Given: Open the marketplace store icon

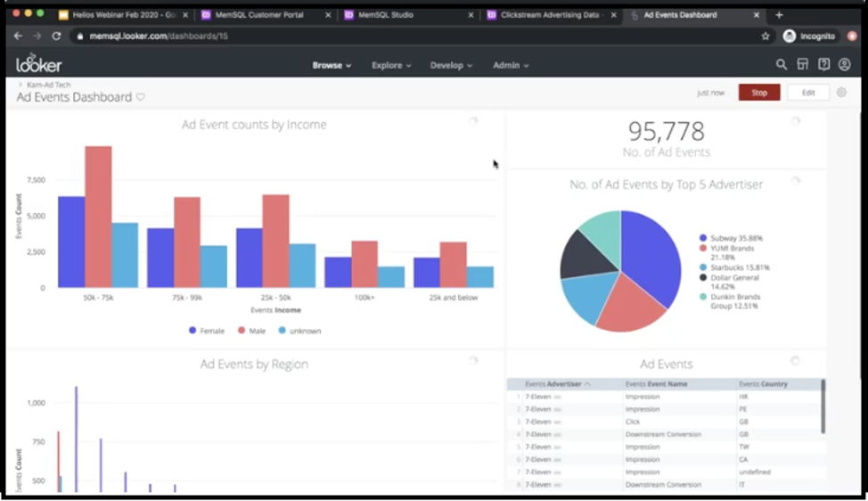Looking at the screenshot, I should point(803,65).
